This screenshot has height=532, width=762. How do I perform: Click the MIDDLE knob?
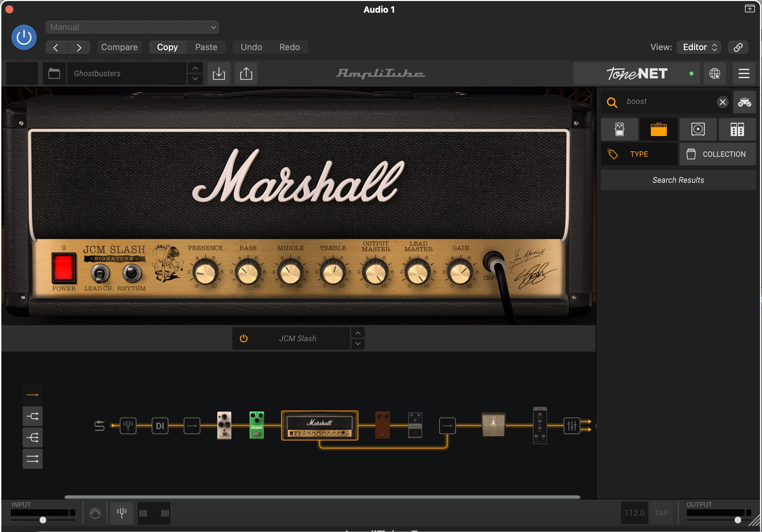(x=290, y=272)
